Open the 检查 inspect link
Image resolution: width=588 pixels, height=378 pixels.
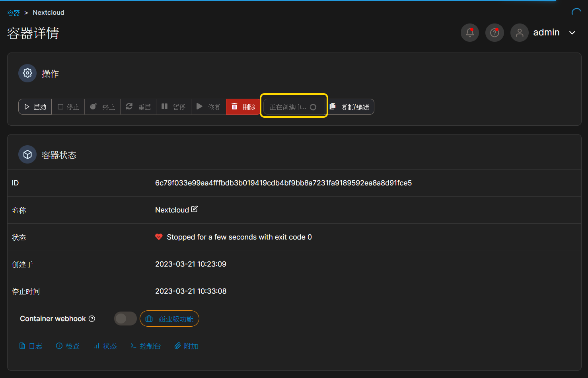(68, 346)
